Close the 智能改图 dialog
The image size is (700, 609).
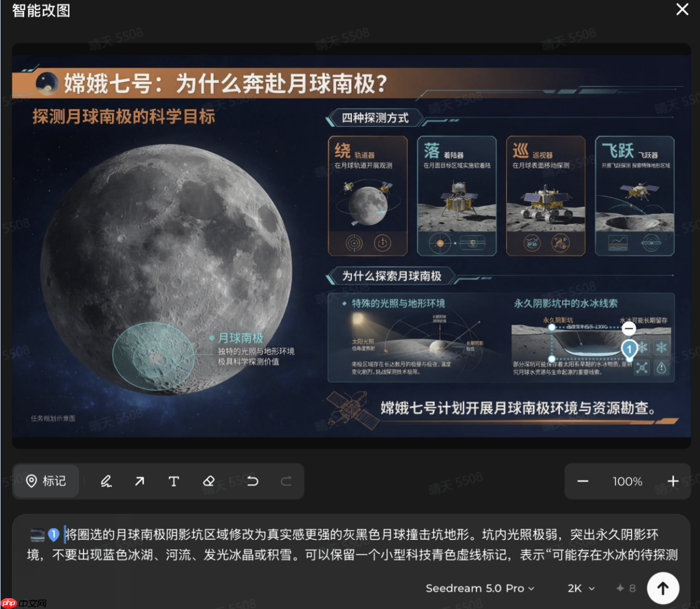pyautogui.click(x=682, y=10)
